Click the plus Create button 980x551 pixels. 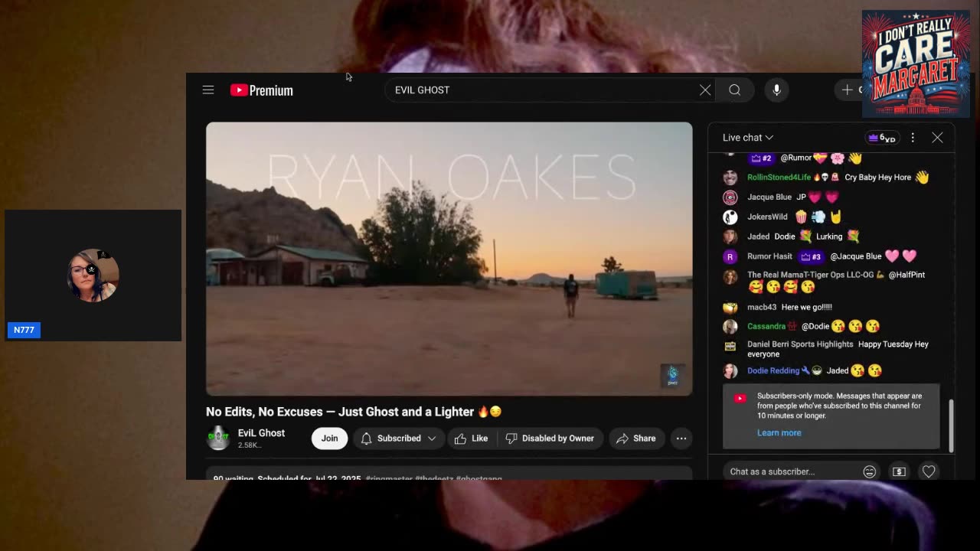(849, 90)
